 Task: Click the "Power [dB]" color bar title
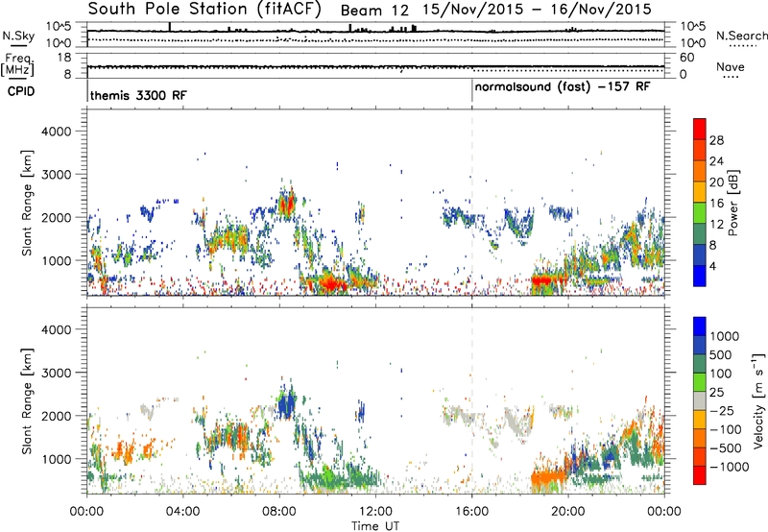[x=732, y=203]
